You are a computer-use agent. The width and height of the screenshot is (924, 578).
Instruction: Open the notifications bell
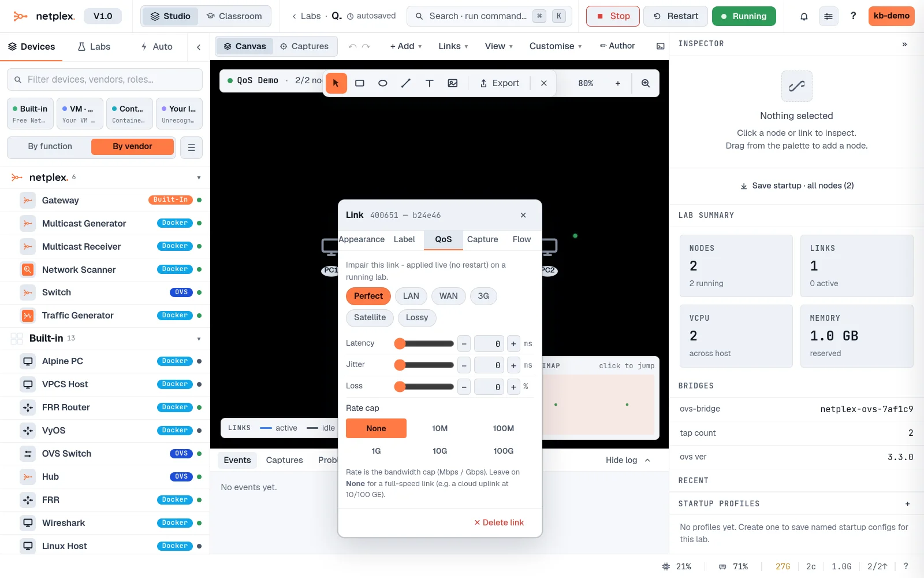[804, 16]
